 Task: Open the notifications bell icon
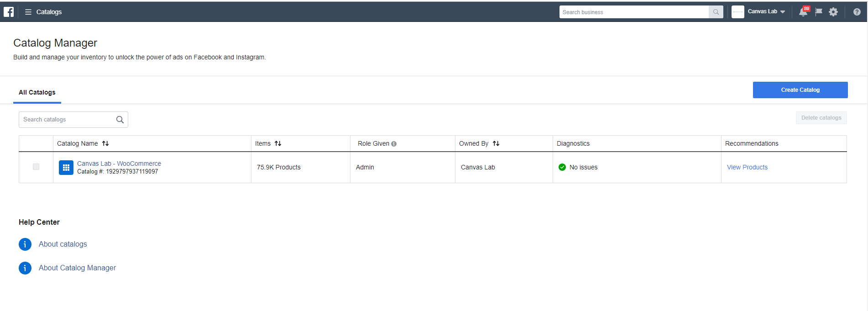point(803,12)
